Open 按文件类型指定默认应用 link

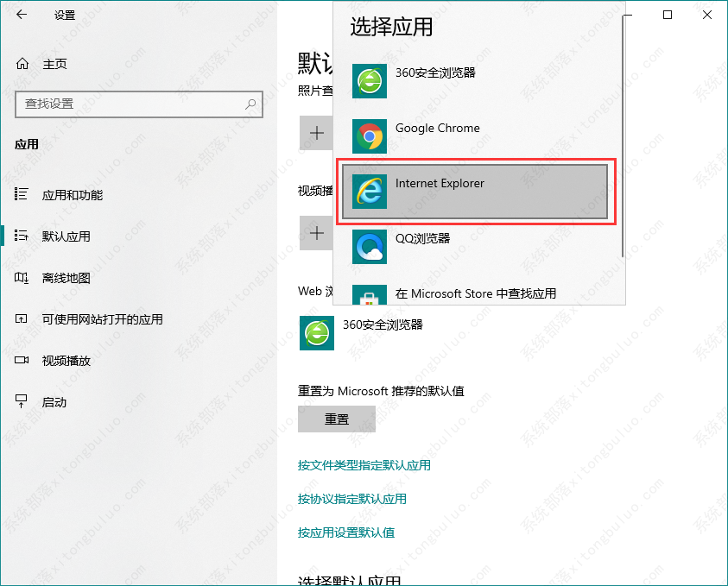364,465
